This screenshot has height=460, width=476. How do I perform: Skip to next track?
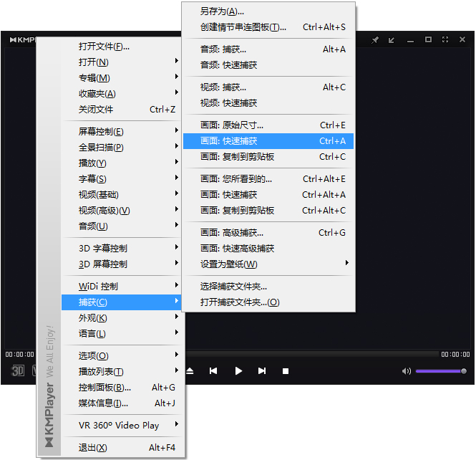[x=262, y=371]
